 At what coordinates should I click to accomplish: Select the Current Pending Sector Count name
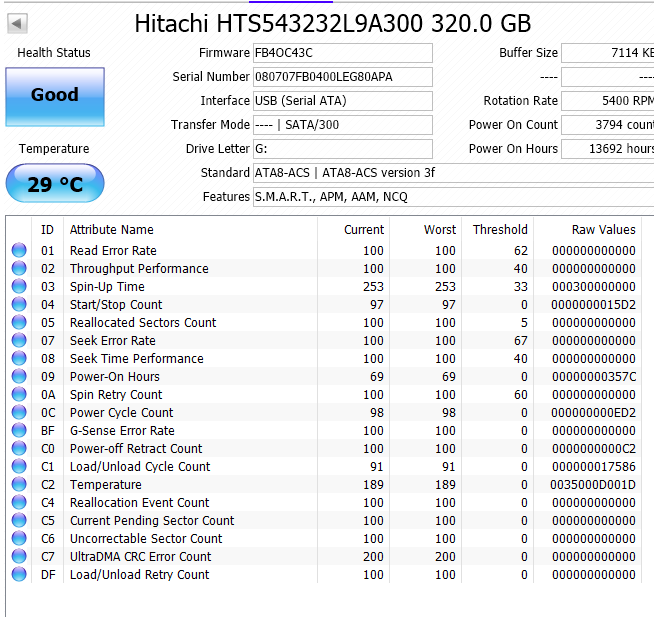click(152, 521)
